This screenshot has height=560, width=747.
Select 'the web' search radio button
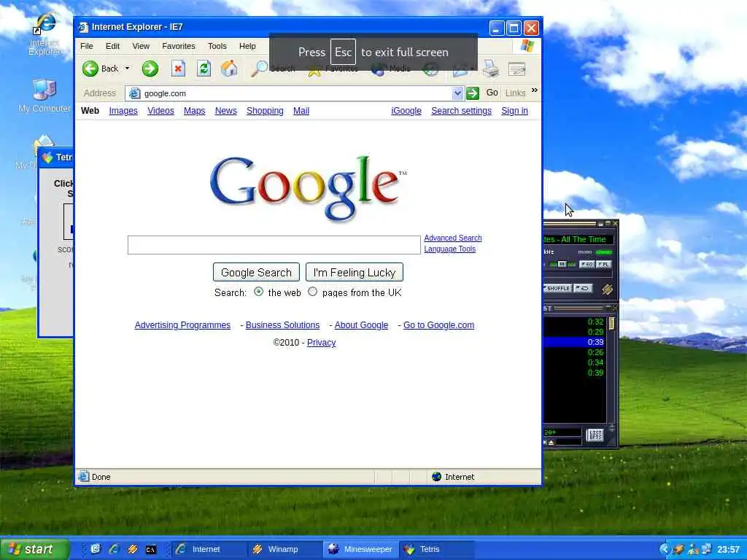pos(259,292)
